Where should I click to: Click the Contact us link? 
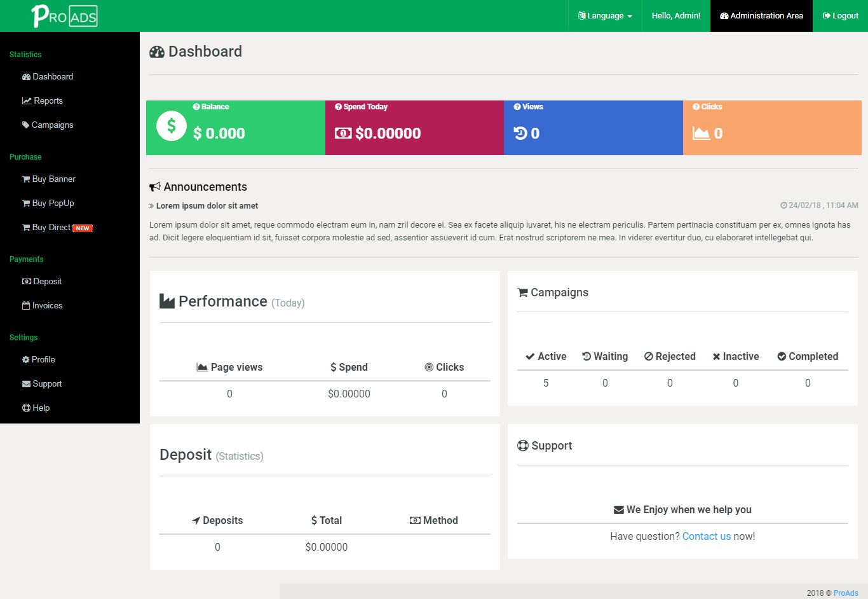click(707, 536)
